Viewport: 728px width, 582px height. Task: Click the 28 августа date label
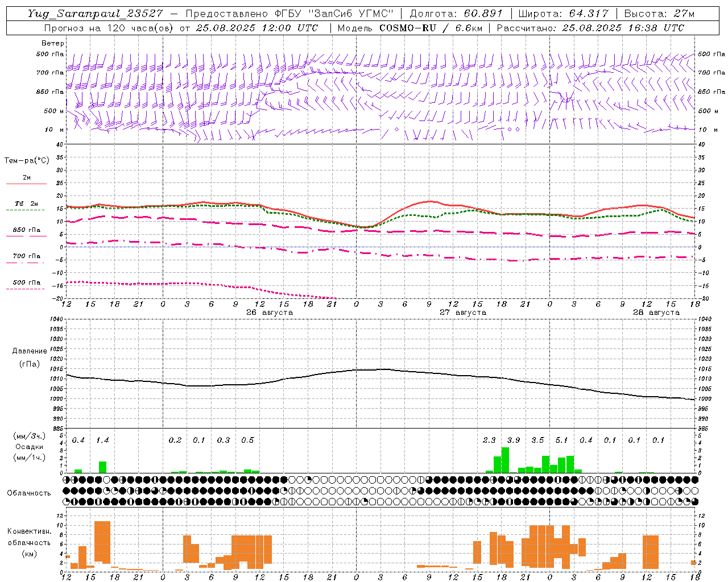(656, 313)
